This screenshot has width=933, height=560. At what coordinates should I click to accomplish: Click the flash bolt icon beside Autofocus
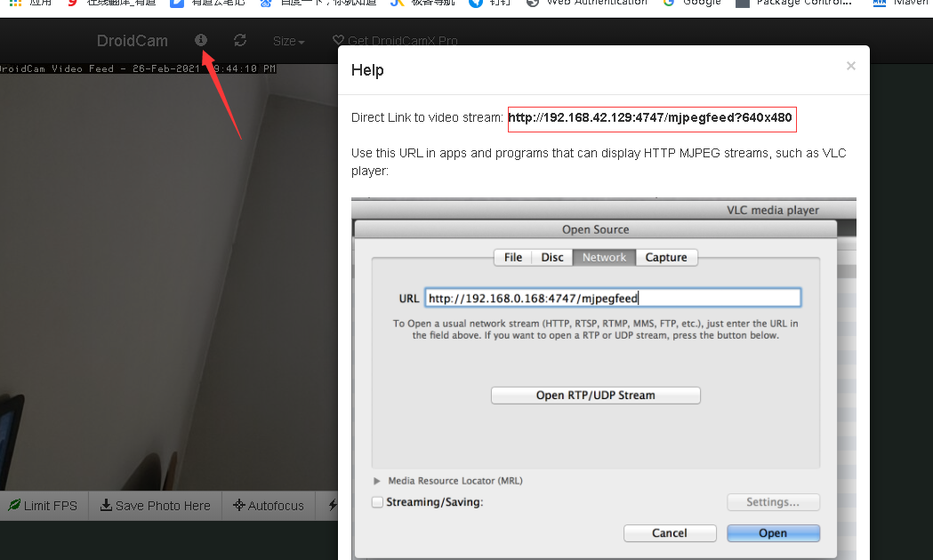(x=333, y=505)
